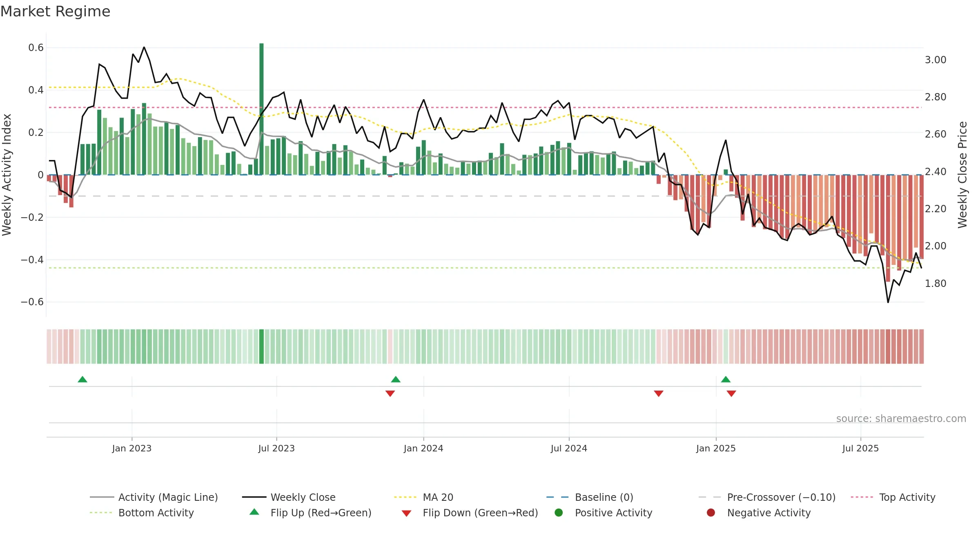The height and width of the screenshot is (551, 980).
Task: Click the −0.6 activity axis label
Action: 32,302
